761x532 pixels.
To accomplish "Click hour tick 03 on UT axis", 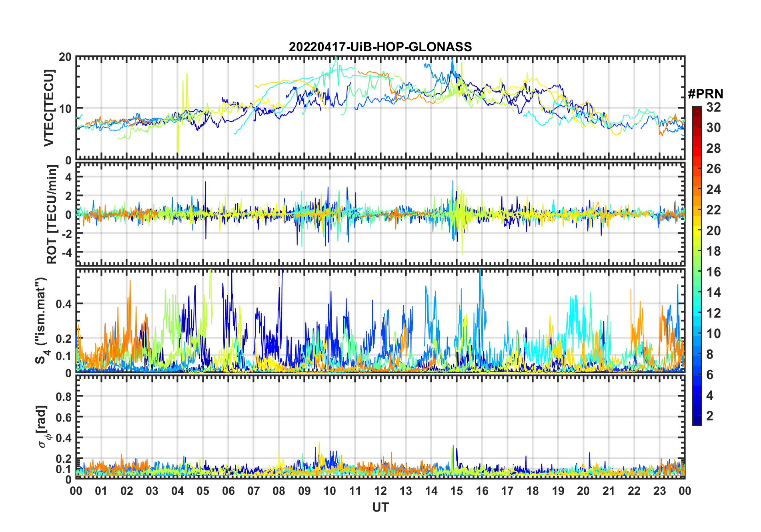I will tap(152, 491).
